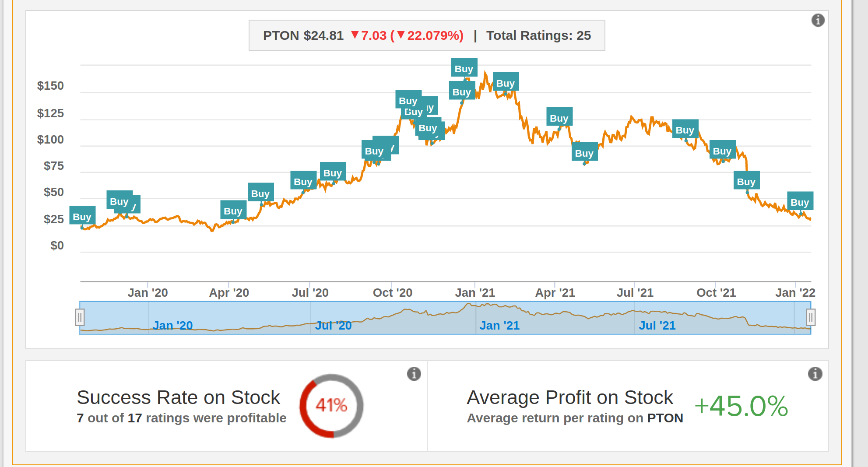Click the Total Ratings: 25 text
The image size is (868, 467).
pyautogui.click(x=538, y=35)
